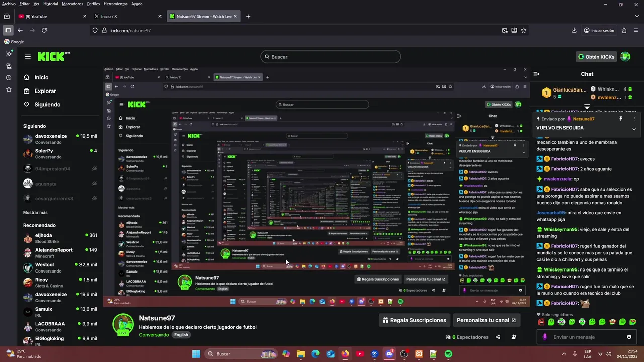
Task: Open Firefox application hamburger menu
Action: [x=636, y=30]
